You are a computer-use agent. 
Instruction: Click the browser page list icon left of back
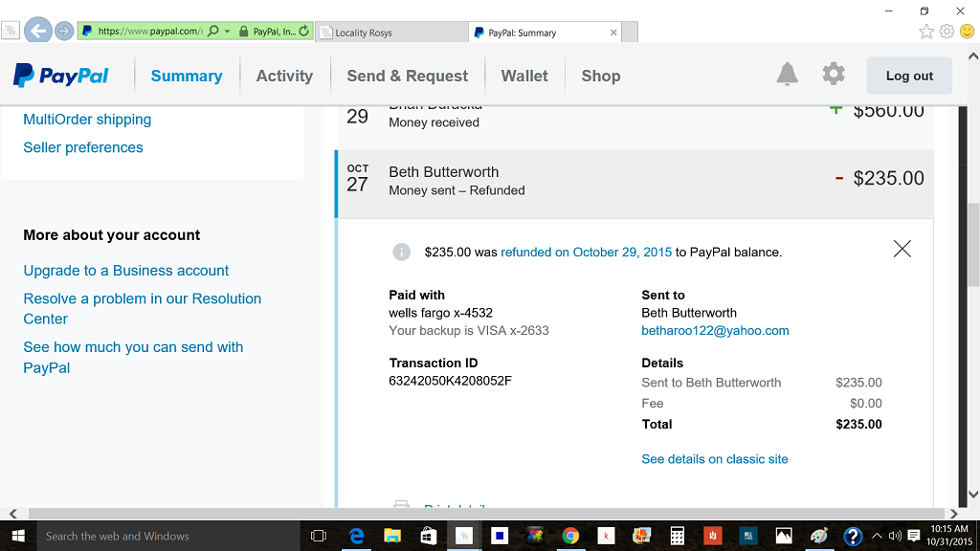(11, 31)
